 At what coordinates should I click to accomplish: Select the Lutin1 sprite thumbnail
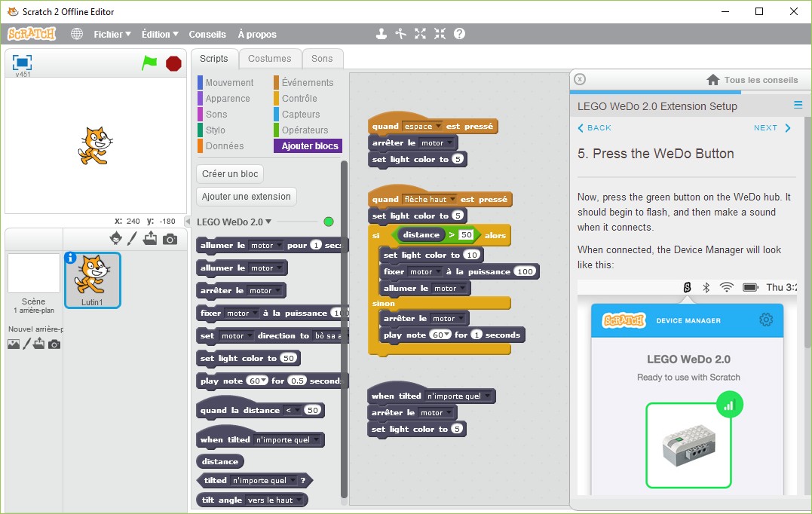coord(92,281)
